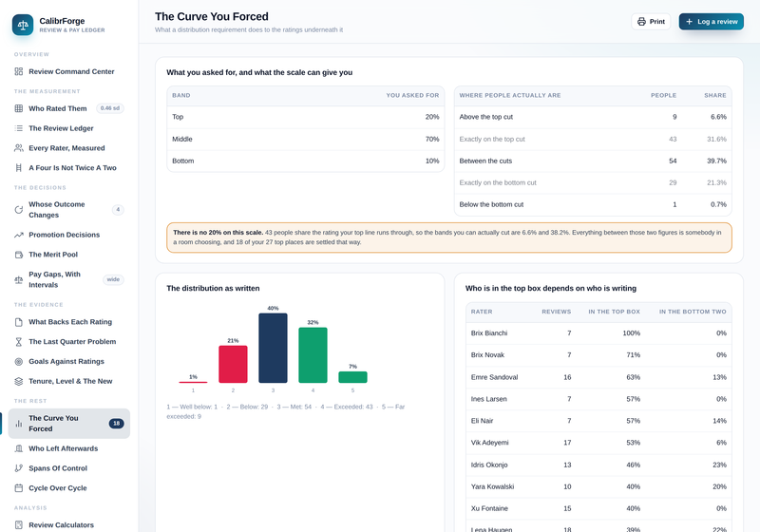Click the Promotion Decisions trend icon

(x=18, y=235)
